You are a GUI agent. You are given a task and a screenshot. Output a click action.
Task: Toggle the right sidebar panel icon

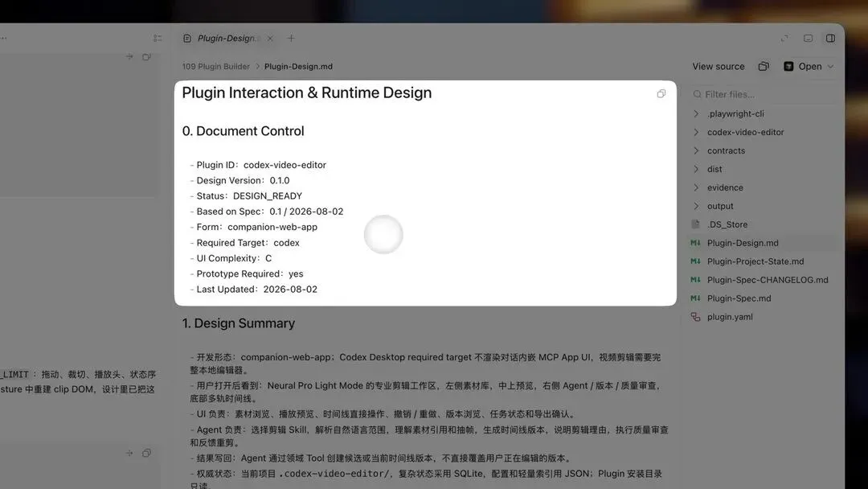coord(830,39)
